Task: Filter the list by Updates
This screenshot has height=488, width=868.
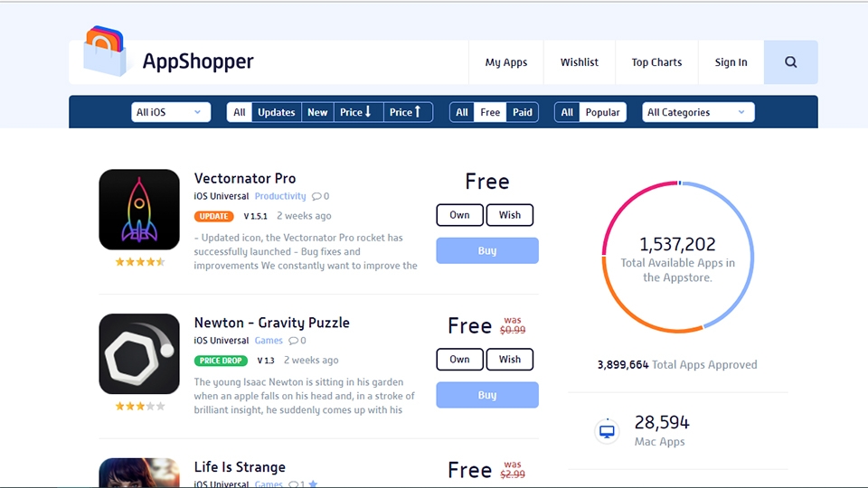Action: 277,112
